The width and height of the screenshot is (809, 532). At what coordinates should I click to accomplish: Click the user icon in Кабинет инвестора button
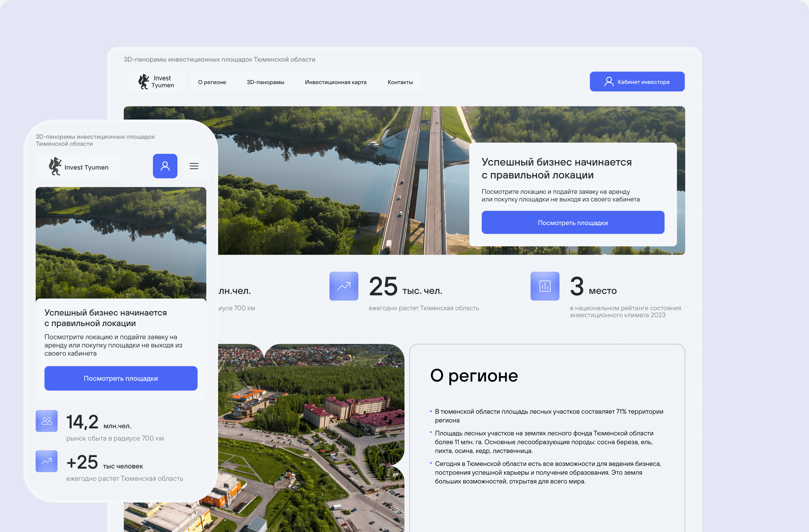click(x=609, y=81)
